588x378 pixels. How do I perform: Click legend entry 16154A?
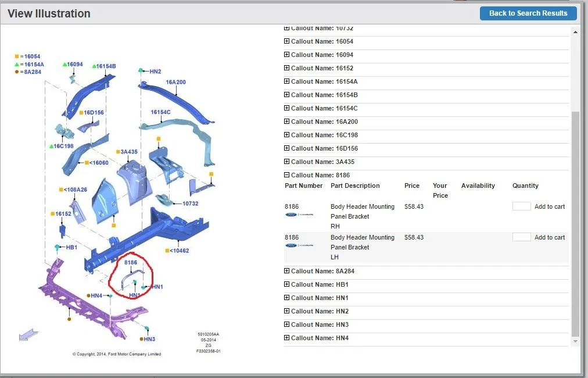pos(29,64)
